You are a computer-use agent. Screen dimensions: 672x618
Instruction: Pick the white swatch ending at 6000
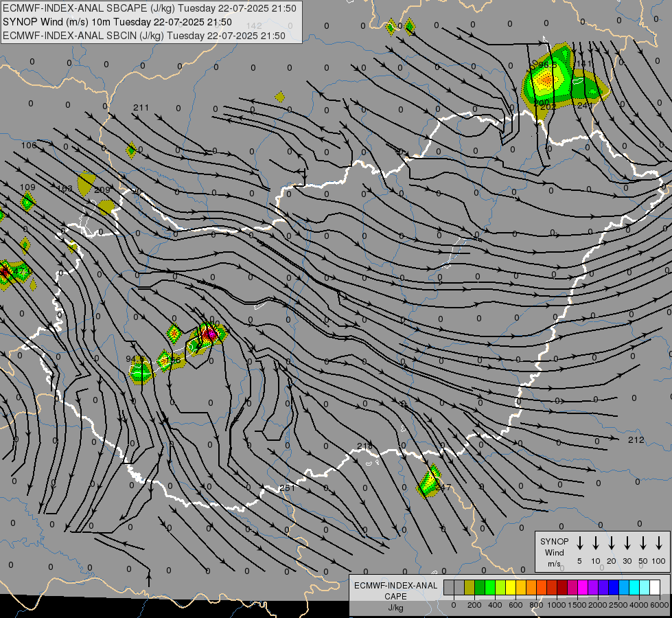coord(655,588)
